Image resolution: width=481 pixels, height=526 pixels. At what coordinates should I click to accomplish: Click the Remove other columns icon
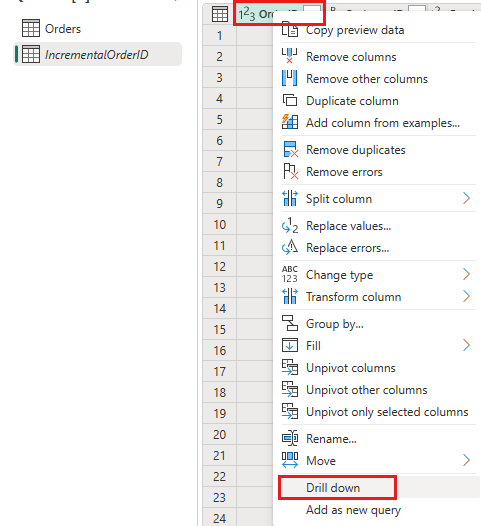click(x=289, y=78)
